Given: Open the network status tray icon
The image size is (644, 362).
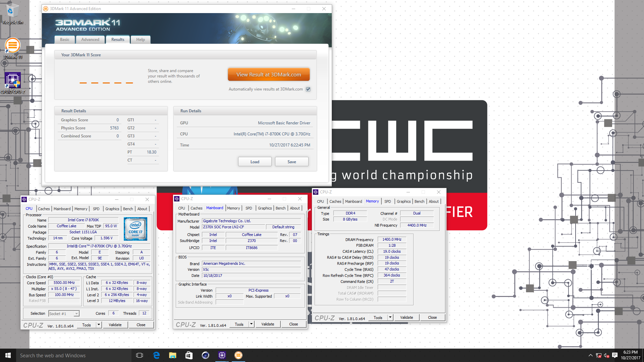Looking at the screenshot, I should (599, 355).
